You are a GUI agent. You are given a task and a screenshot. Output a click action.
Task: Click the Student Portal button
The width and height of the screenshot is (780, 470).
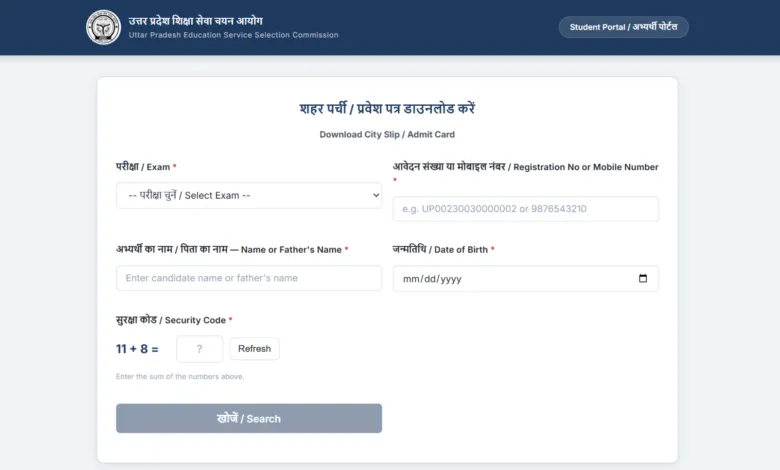click(623, 27)
